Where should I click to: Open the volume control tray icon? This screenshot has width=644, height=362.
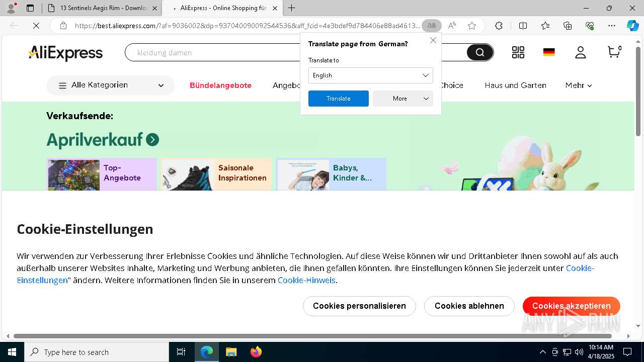579,352
